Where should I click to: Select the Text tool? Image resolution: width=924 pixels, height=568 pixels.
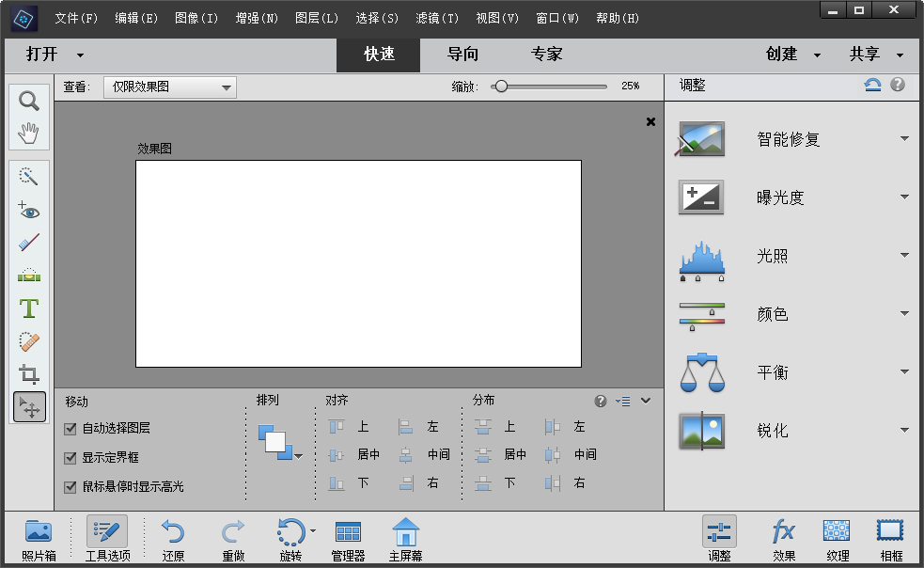pos(29,308)
